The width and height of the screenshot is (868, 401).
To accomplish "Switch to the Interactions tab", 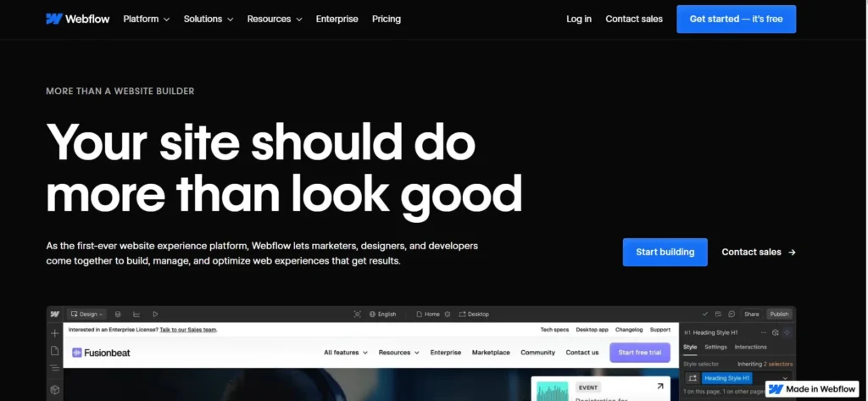I will pyautogui.click(x=751, y=348).
